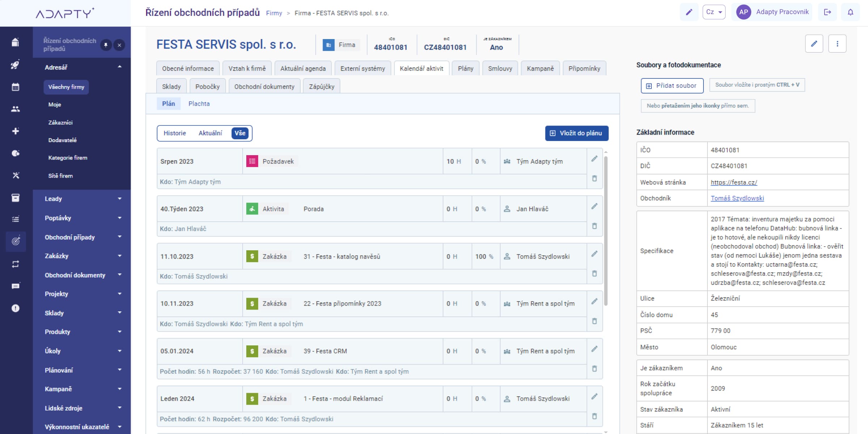The height and width of the screenshot is (434, 868).
Task: Open the Obecné informace tab
Action: [188, 68]
